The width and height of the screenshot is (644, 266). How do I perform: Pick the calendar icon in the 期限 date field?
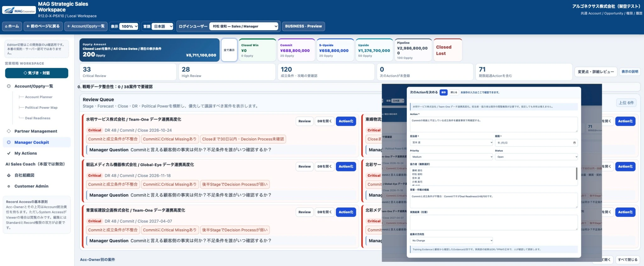click(574, 143)
